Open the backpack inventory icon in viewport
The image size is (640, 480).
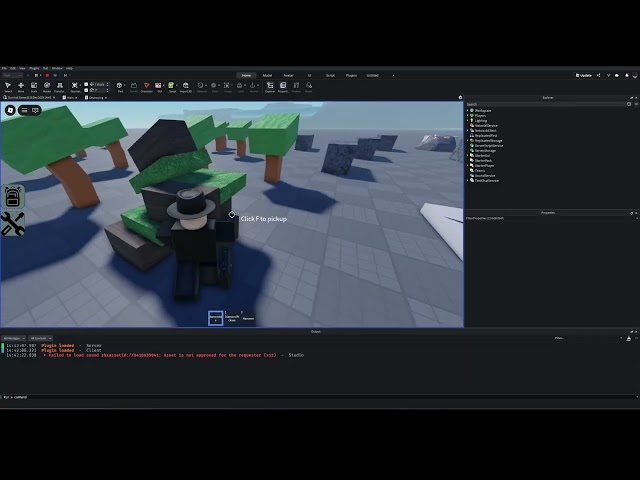[x=13, y=196]
